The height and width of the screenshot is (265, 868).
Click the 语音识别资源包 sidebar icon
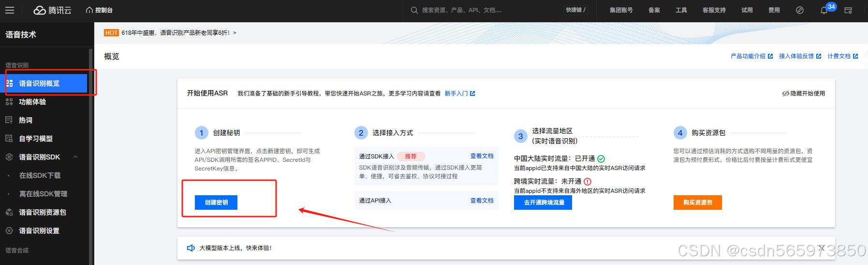tap(9, 212)
